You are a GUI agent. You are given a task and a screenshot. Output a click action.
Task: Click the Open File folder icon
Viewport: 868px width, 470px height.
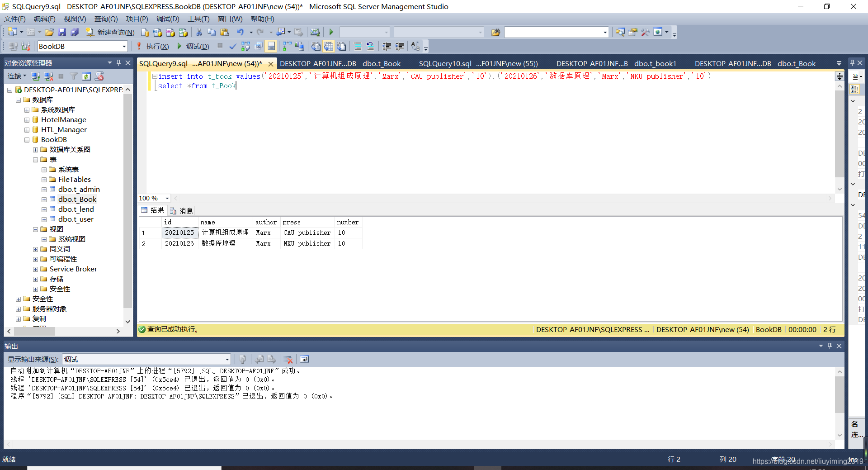[49, 32]
